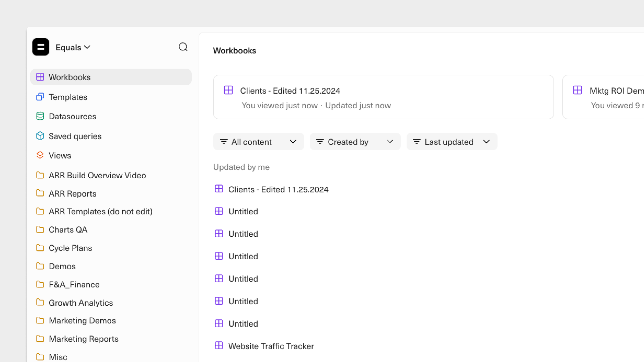Click the Datasources database icon
The image size is (644, 362).
40,116
